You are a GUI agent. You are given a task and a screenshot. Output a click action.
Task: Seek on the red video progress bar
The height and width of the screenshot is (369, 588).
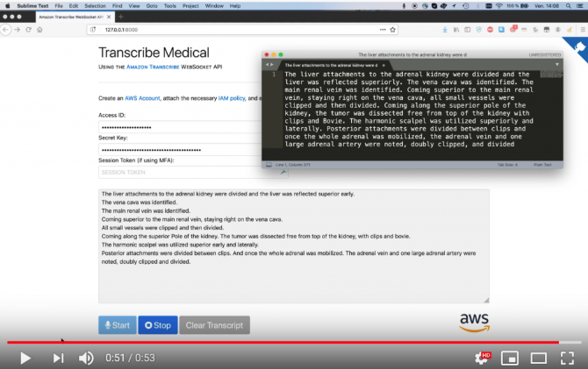click(x=283, y=342)
